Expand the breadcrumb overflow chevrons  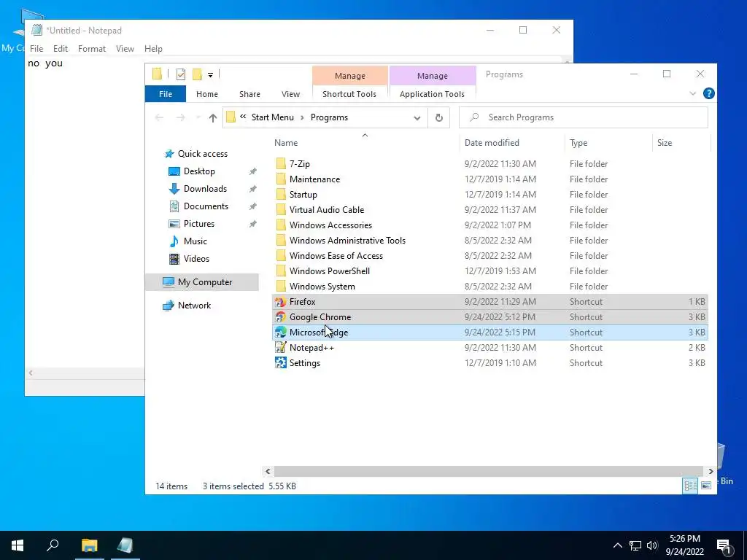tap(243, 117)
